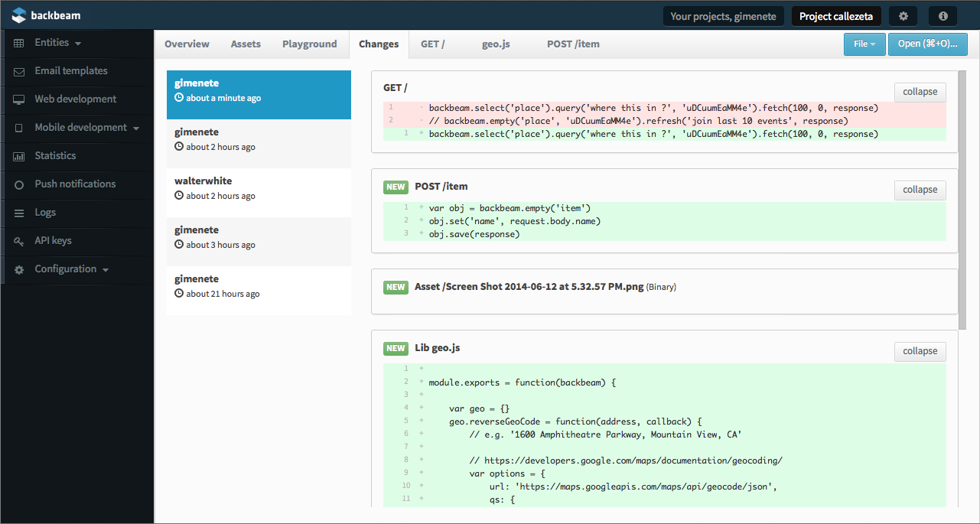Click the API keys key icon
The image size is (980, 524).
(19, 241)
